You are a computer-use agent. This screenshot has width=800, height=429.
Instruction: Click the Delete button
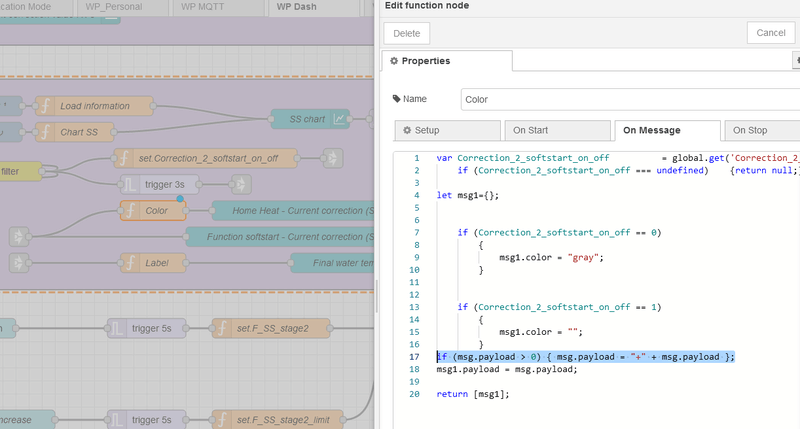tap(406, 33)
